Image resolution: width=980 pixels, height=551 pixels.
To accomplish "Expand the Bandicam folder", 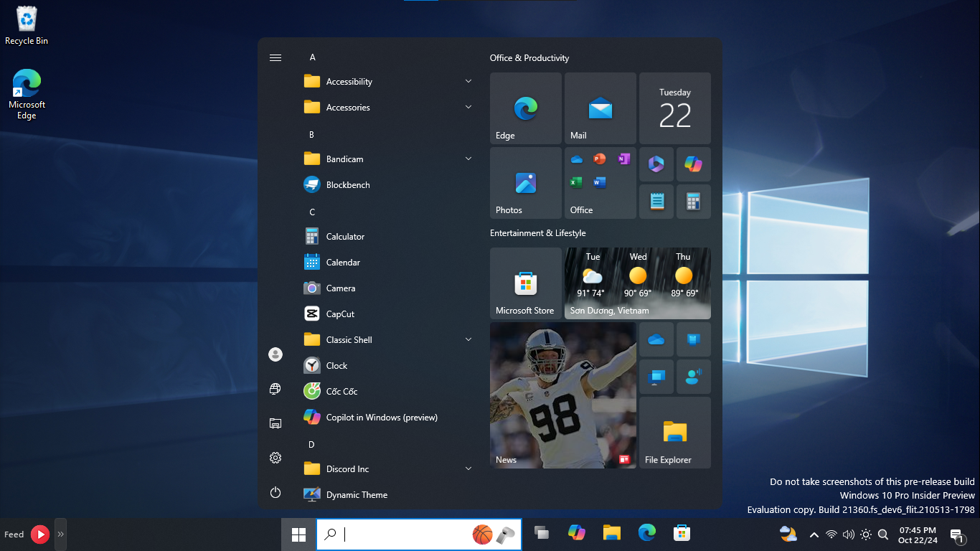I will click(389, 159).
